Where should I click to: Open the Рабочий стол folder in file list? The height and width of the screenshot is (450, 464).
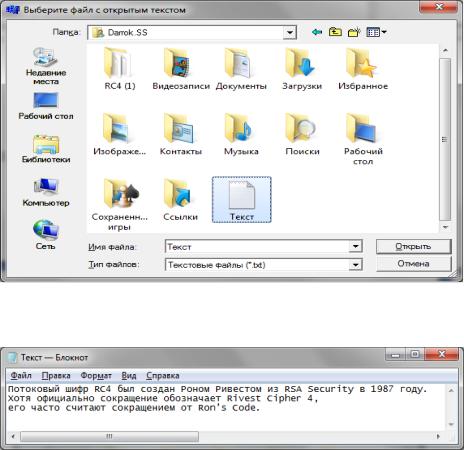click(363, 139)
